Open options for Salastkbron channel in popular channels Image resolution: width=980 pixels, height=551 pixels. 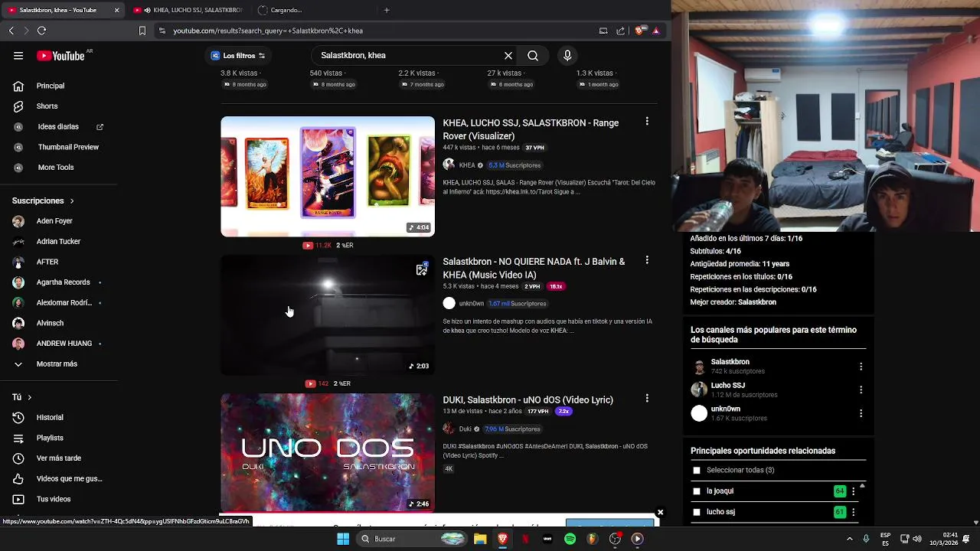click(861, 367)
